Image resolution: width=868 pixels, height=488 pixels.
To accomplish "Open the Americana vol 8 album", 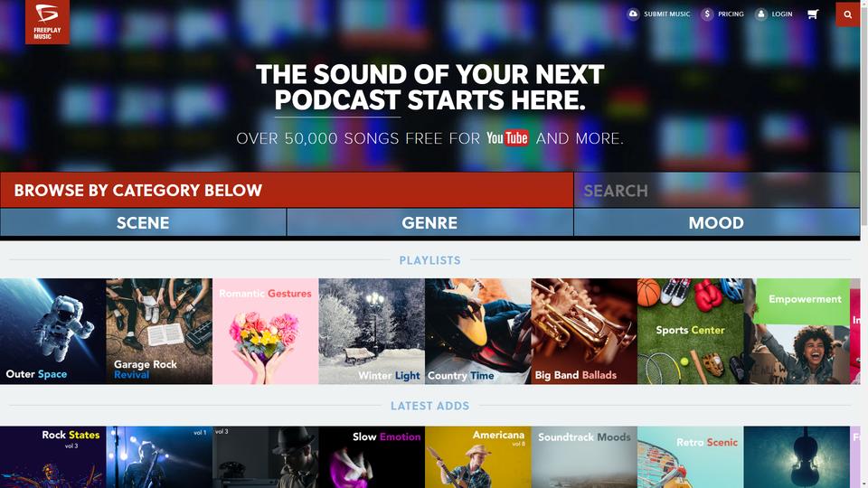I will pos(478,457).
